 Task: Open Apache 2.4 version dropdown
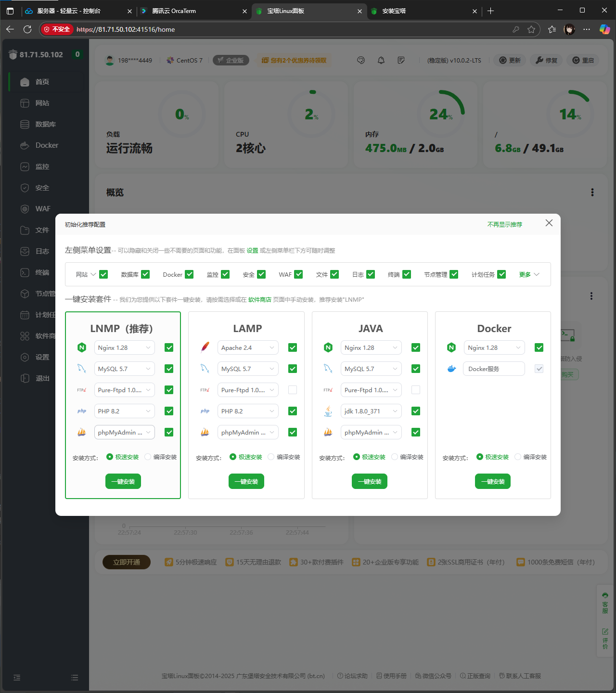click(248, 347)
